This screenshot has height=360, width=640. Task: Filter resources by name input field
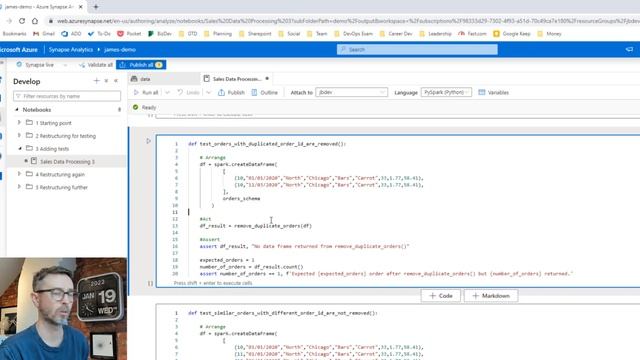click(67, 96)
